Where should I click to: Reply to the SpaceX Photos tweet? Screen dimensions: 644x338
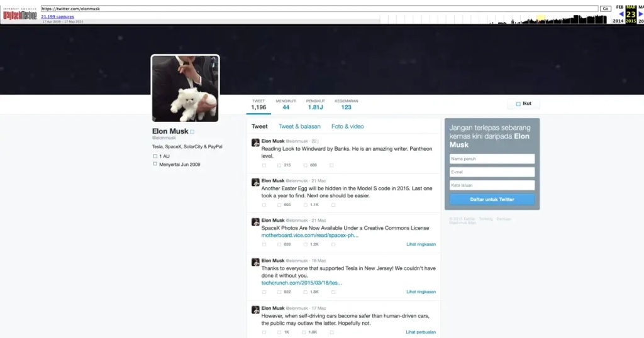(x=264, y=244)
